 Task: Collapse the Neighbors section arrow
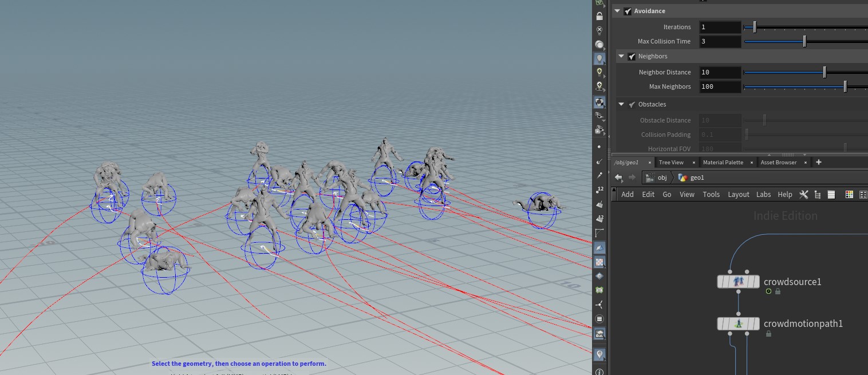(621, 56)
